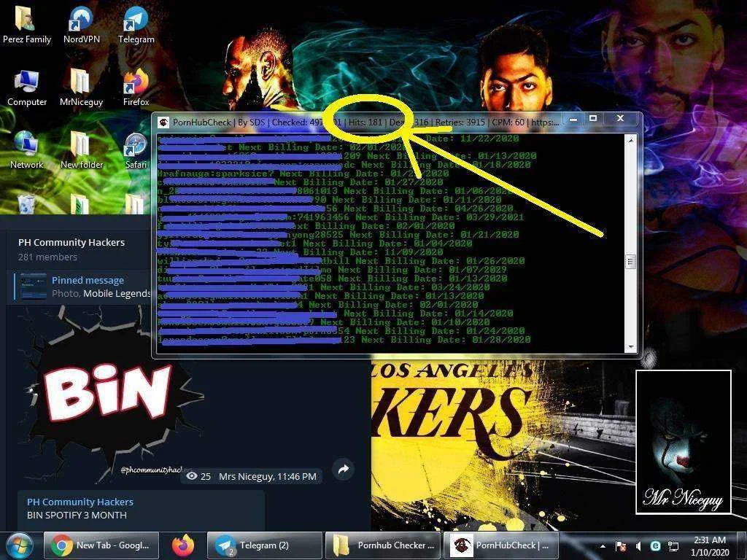Open the Pornhub Checker folder taskbar button
The height and width of the screenshot is (560, 747).
point(383,545)
